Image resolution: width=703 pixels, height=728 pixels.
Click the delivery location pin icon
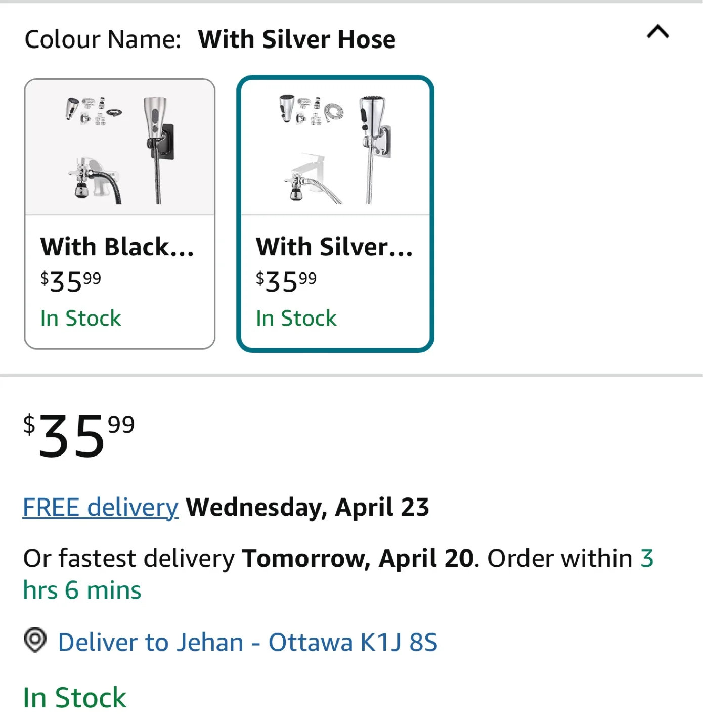click(35, 641)
